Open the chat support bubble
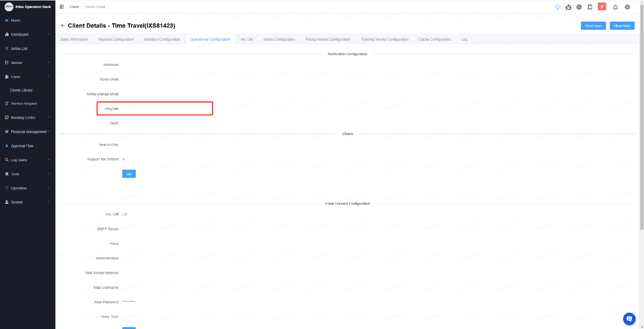 click(x=629, y=319)
